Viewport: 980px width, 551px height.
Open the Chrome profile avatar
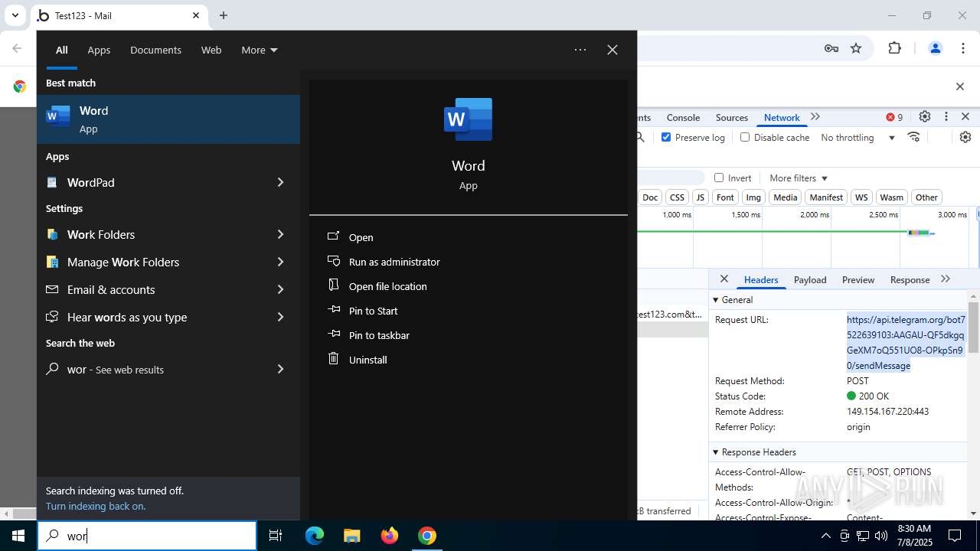(935, 48)
